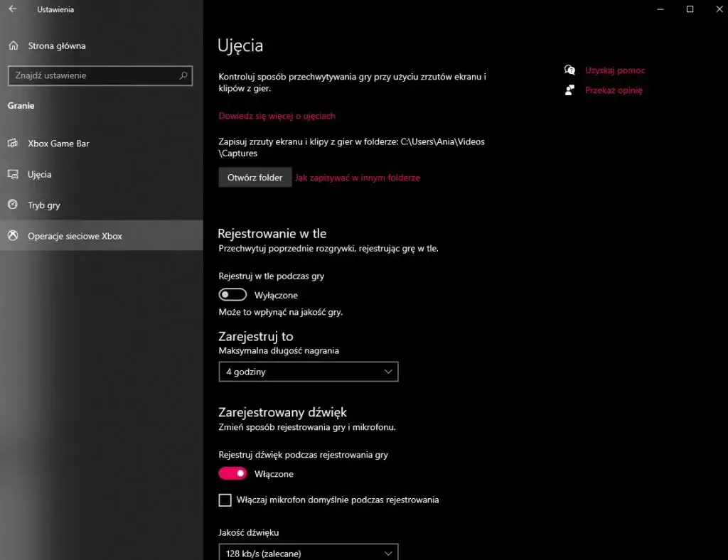
Task: Open the Jak zapisywać w innym folderze link
Action: [358, 177]
